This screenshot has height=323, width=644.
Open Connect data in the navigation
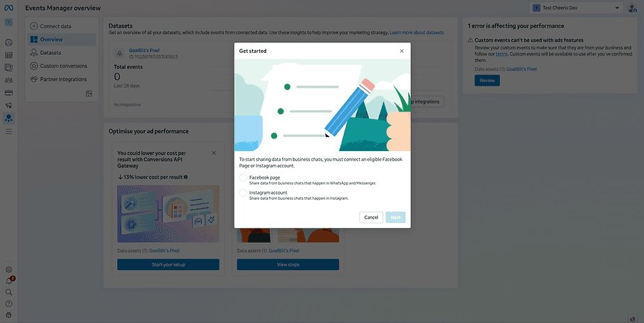(x=62, y=26)
